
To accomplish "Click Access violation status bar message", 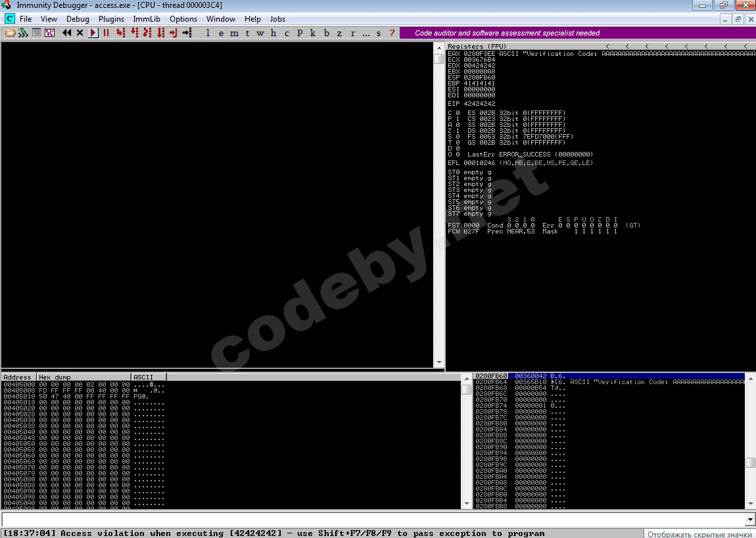I will [274, 533].
